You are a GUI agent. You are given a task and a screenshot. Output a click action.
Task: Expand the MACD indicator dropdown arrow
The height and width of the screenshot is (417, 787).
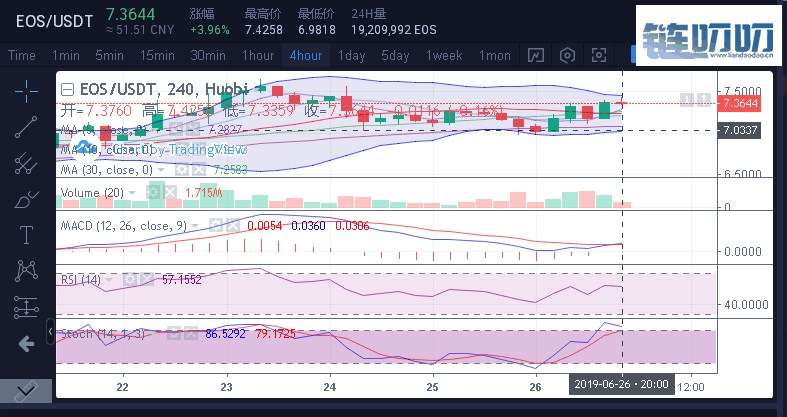click(196, 226)
